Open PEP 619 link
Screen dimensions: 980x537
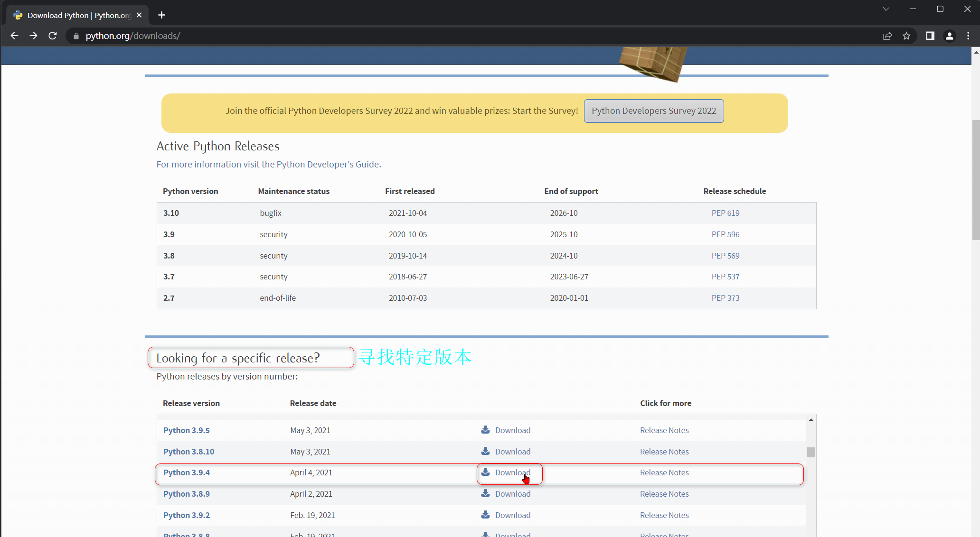coord(726,213)
